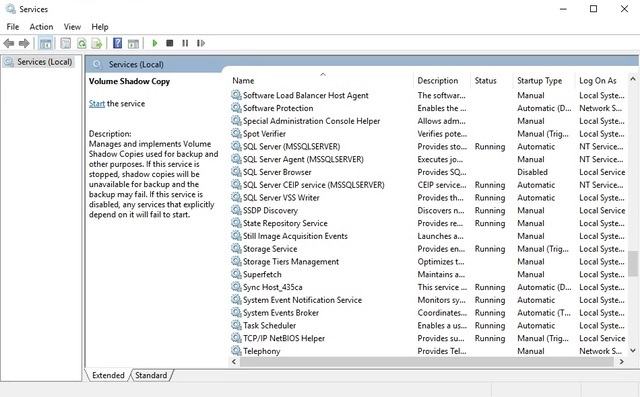Image resolution: width=640 pixels, height=397 pixels.
Task: Click the horizontal scrollbar thumb
Action: 426,362
